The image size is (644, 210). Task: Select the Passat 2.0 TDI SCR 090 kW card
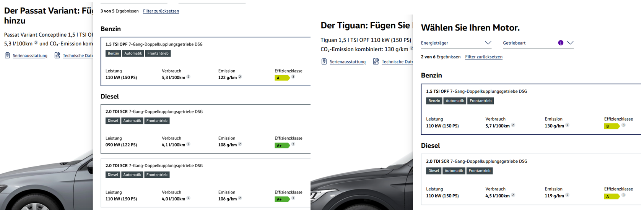206,129
